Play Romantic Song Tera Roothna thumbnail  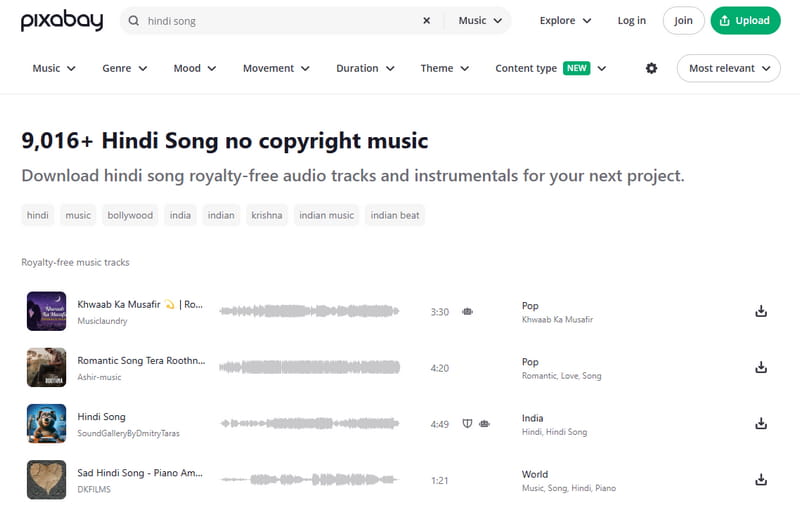click(46, 367)
